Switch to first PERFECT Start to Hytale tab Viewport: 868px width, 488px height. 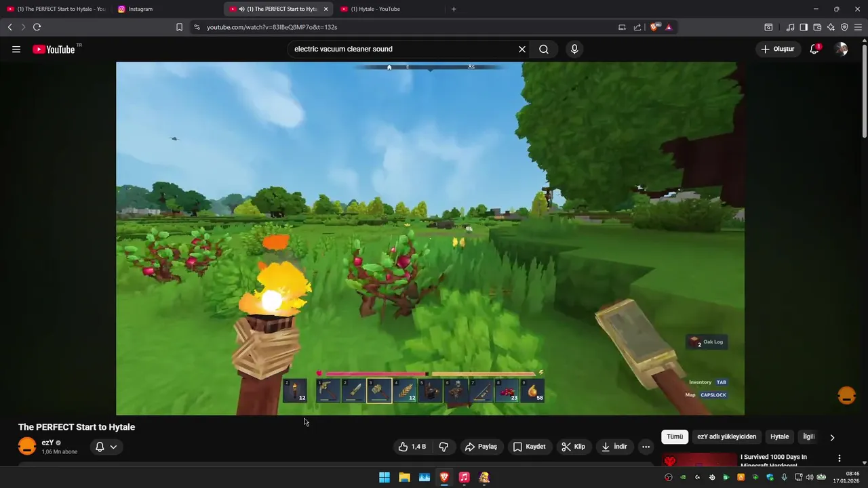click(x=56, y=9)
